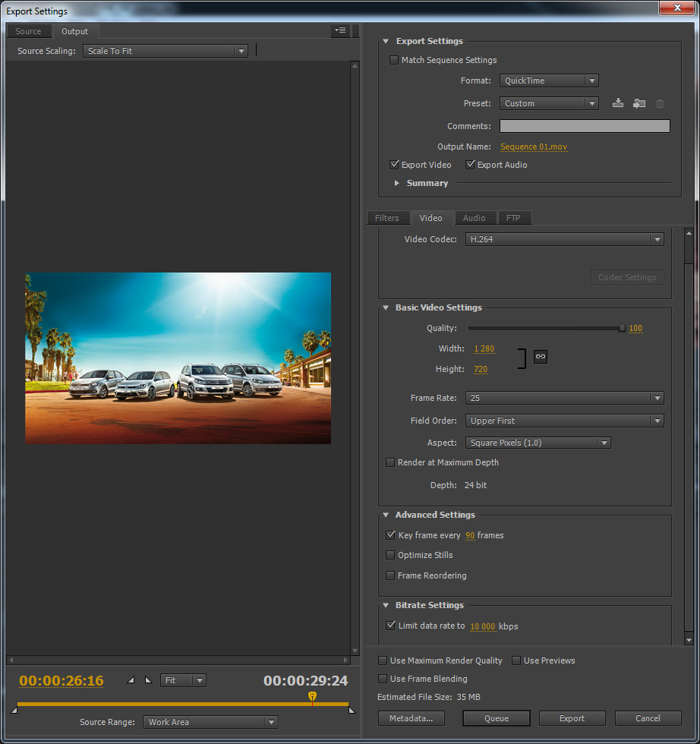Click the Save Preset icon
700x744 pixels.
point(618,103)
